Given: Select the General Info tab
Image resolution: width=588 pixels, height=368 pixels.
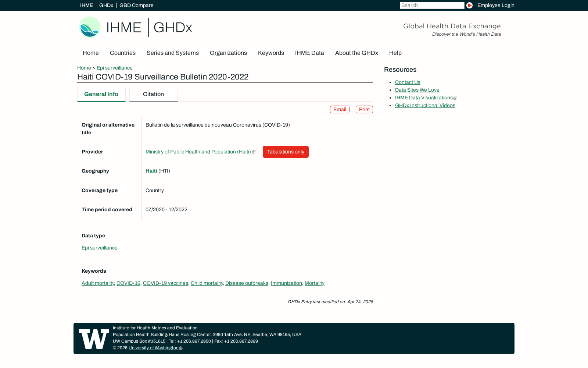Looking at the screenshot, I should click(x=101, y=94).
